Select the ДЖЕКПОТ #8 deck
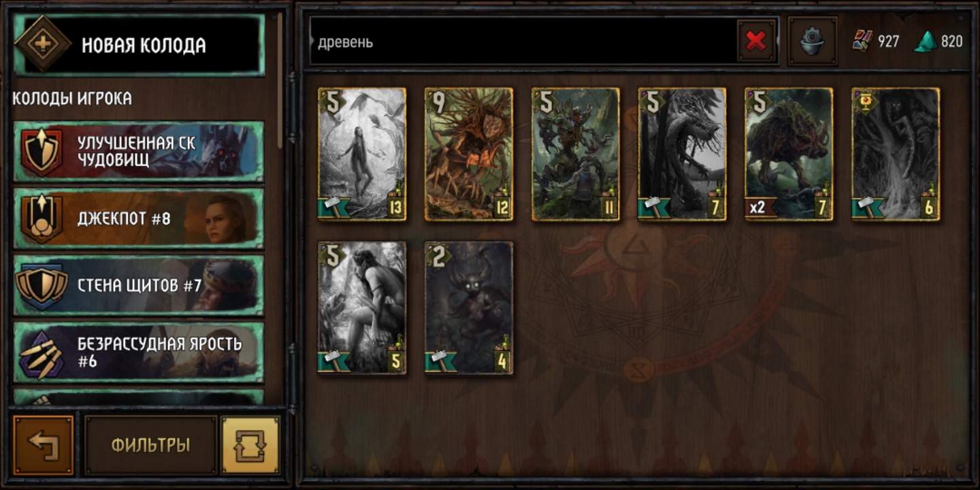Viewport: 980px width, 490px height. tap(139, 218)
